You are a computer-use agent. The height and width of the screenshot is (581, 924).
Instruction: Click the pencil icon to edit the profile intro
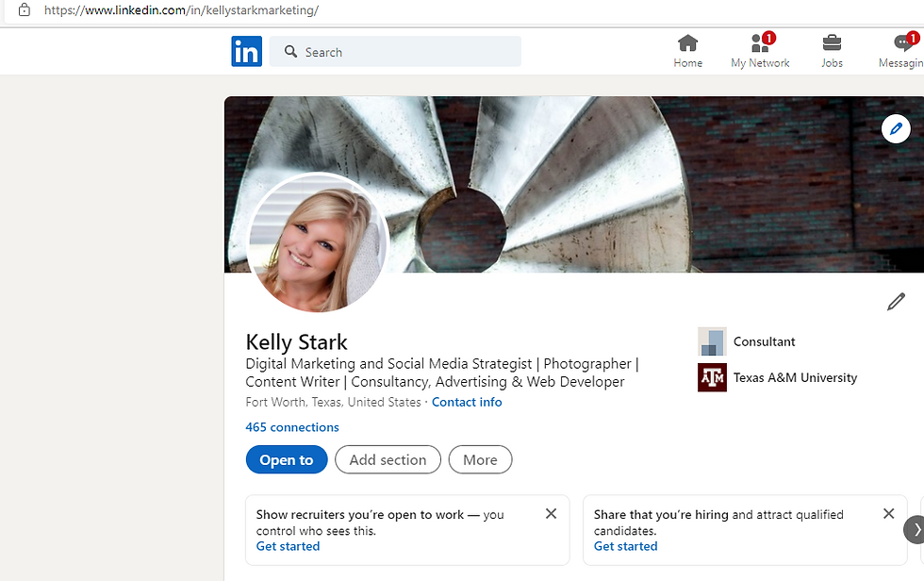pos(896,301)
